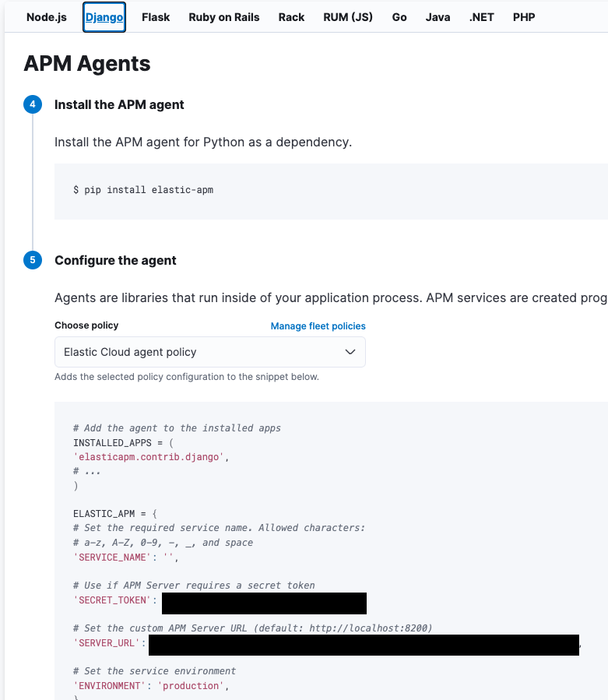Switch to the RUM (JS) tab

pyautogui.click(x=348, y=17)
